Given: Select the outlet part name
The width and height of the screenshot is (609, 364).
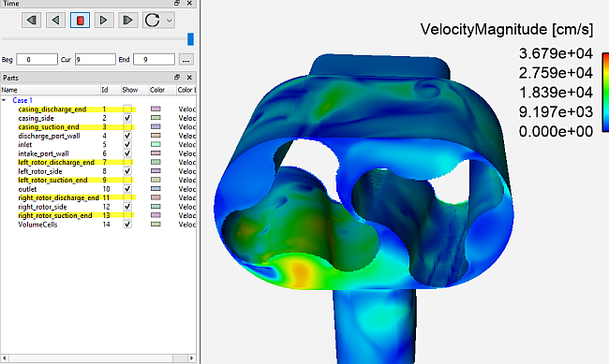Looking at the screenshot, I should coord(27,189).
